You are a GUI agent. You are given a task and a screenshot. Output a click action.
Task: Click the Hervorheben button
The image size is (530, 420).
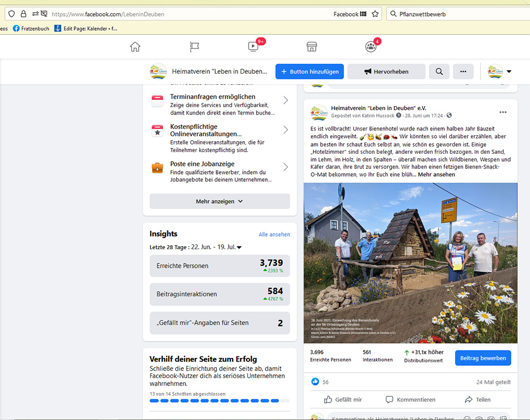coord(386,72)
